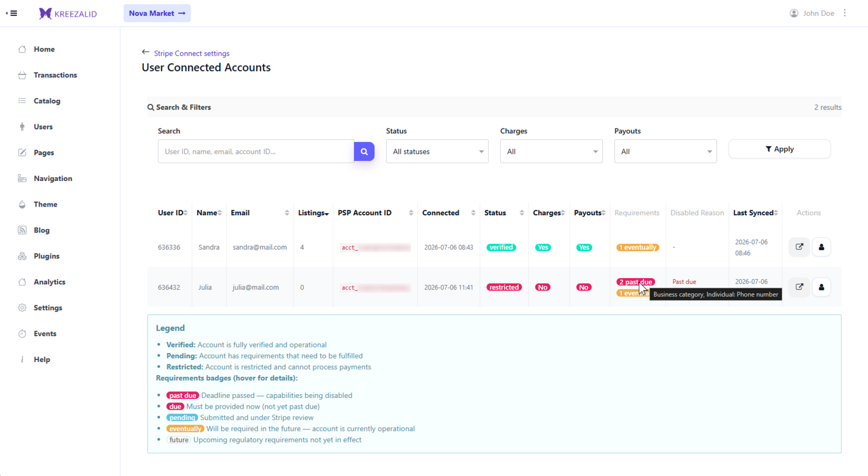Apply the selected filters

[x=779, y=149]
